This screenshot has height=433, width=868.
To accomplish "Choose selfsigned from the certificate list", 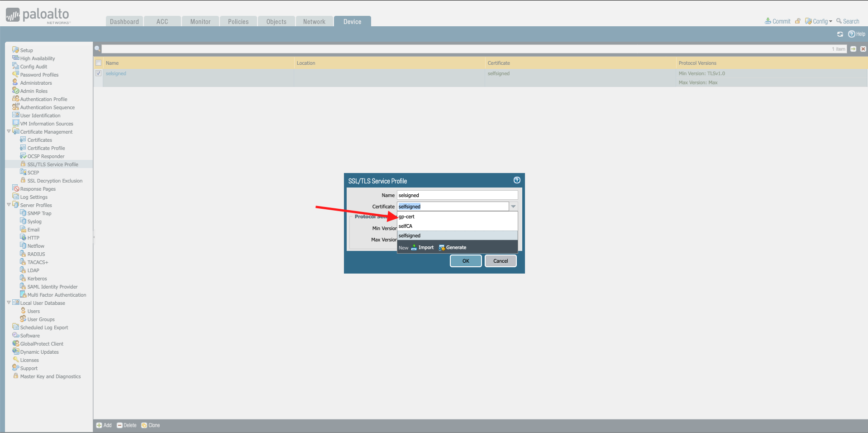I will 457,236.
